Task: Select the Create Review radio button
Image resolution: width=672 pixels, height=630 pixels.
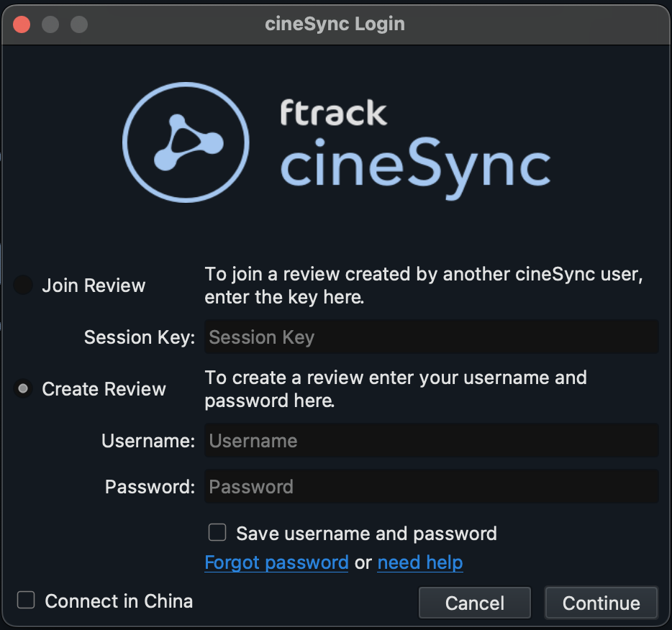Action: (23, 388)
